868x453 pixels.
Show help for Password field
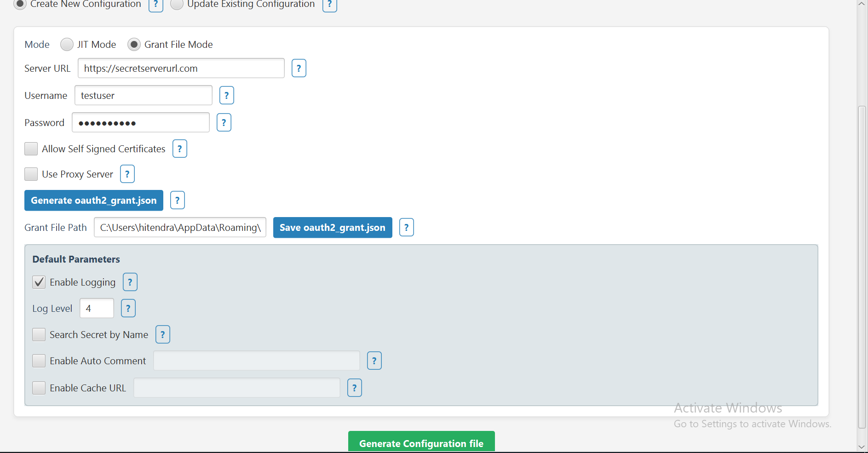point(224,123)
